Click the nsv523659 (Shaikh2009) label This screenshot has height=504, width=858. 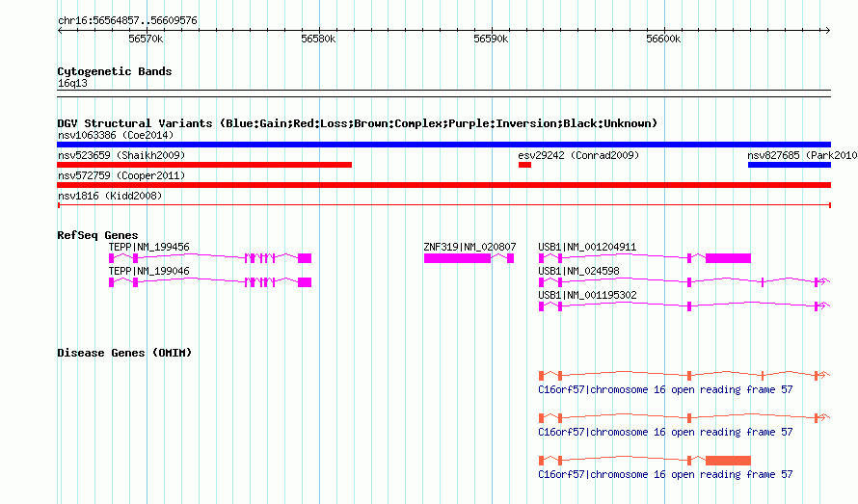tap(121, 155)
